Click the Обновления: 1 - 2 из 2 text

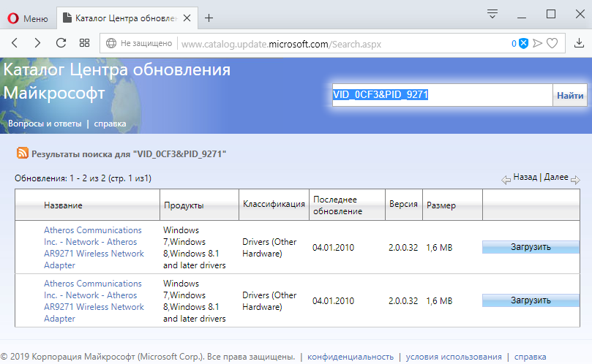pyautogui.click(x=83, y=178)
